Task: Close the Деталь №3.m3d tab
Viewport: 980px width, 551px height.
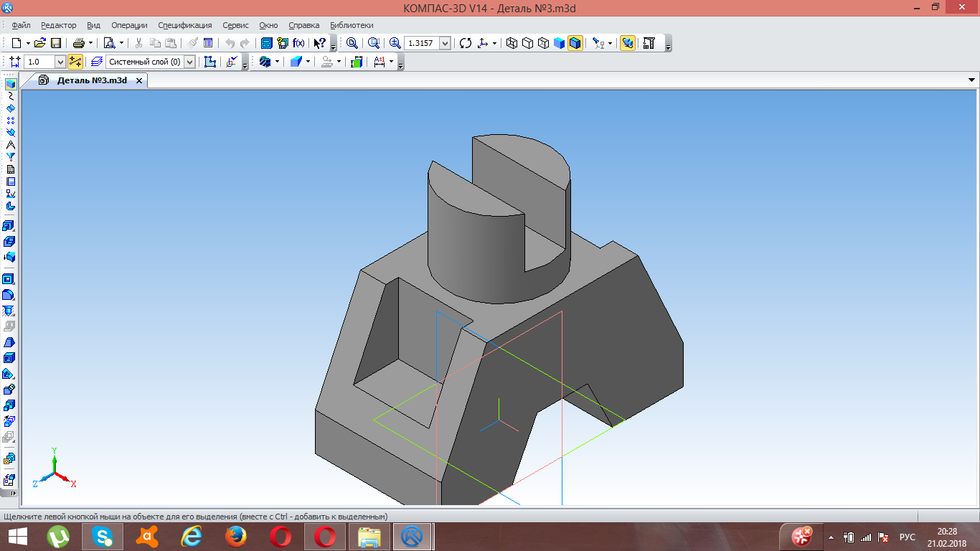Action: click(140, 80)
